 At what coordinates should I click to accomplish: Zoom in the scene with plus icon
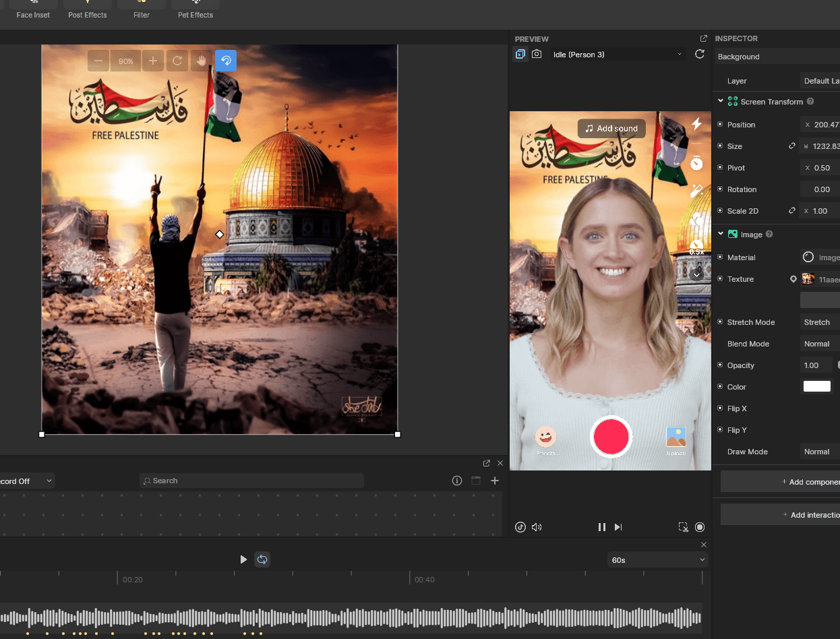coord(153,61)
